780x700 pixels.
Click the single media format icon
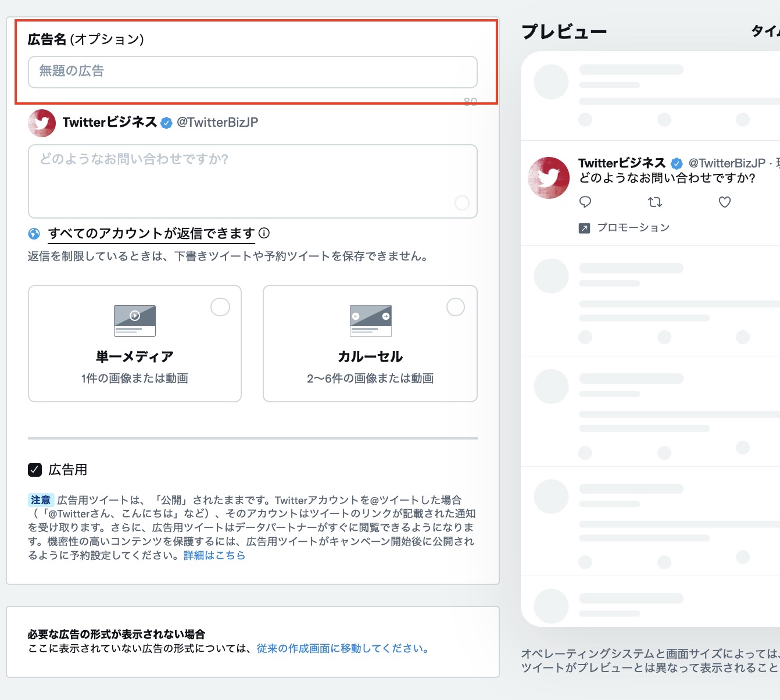[135, 320]
